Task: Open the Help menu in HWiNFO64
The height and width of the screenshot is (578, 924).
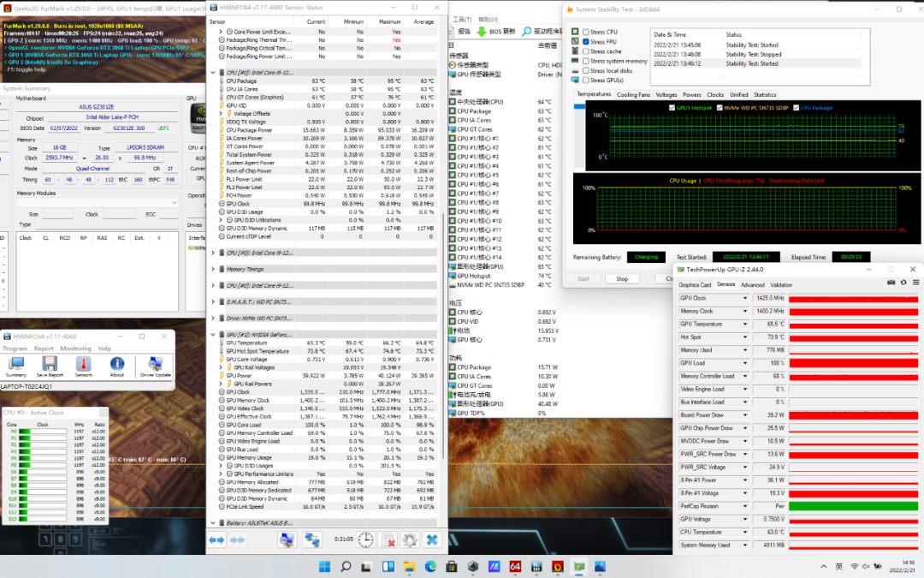Action: (104, 349)
